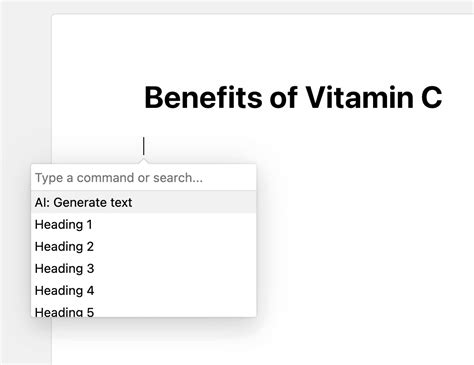Click the word 'Benefits' in the title

point(203,97)
